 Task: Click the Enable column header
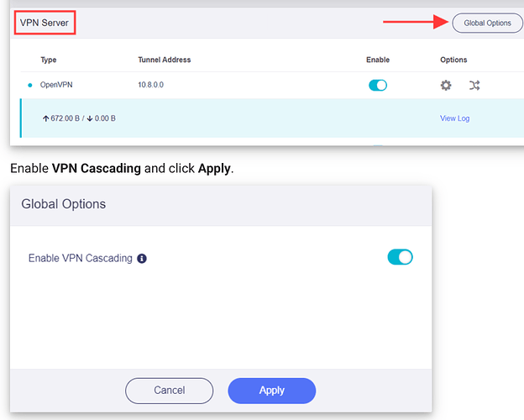click(x=378, y=60)
